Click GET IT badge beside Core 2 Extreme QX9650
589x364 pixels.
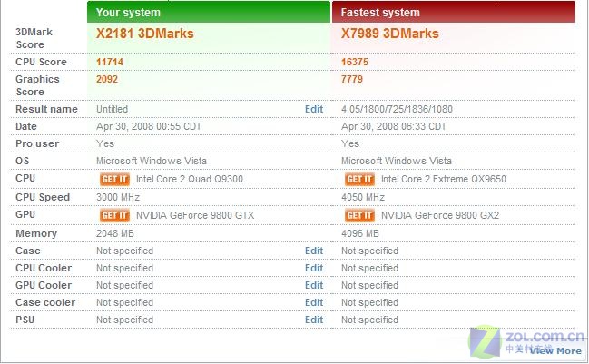pyautogui.click(x=359, y=179)
